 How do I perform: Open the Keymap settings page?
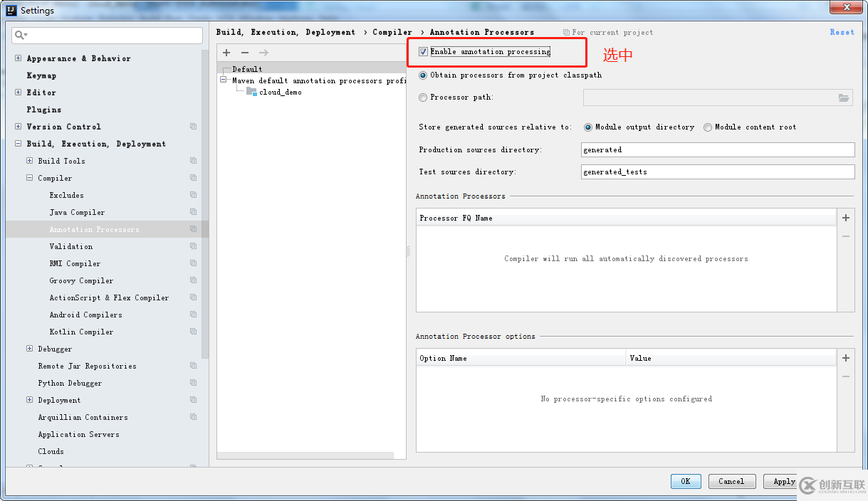(41, 75)
